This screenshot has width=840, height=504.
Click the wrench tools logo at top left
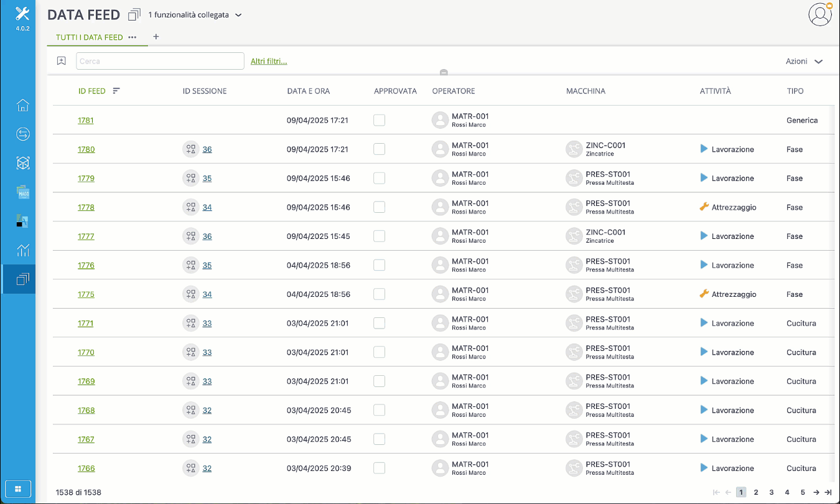coord(22,14)
